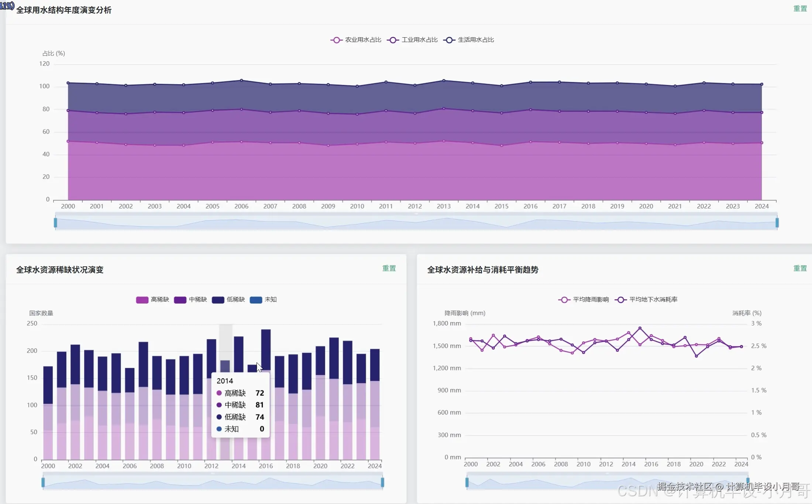Click 重置 in water structure panel
This screenshot has height=504, width=812.
[800, 8]
